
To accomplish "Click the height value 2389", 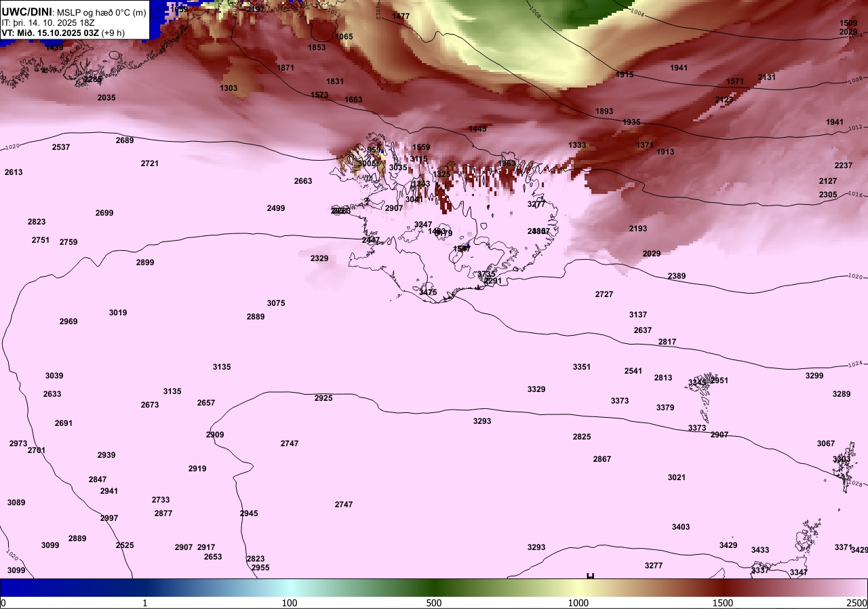I will pos(677,276).
